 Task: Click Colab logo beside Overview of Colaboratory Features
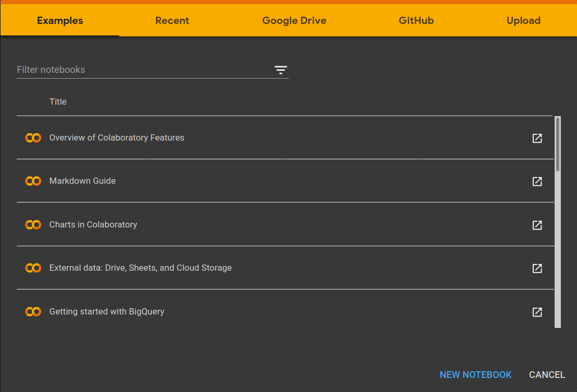pos(33,138)
